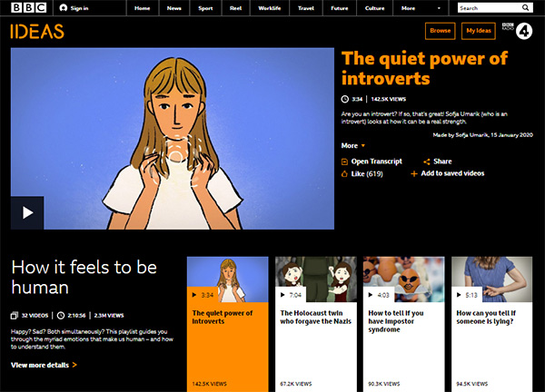Viewport: 545px width, 392px height.
Task: Open the BBC Ideas logo
Action: (x=37, y=31)
